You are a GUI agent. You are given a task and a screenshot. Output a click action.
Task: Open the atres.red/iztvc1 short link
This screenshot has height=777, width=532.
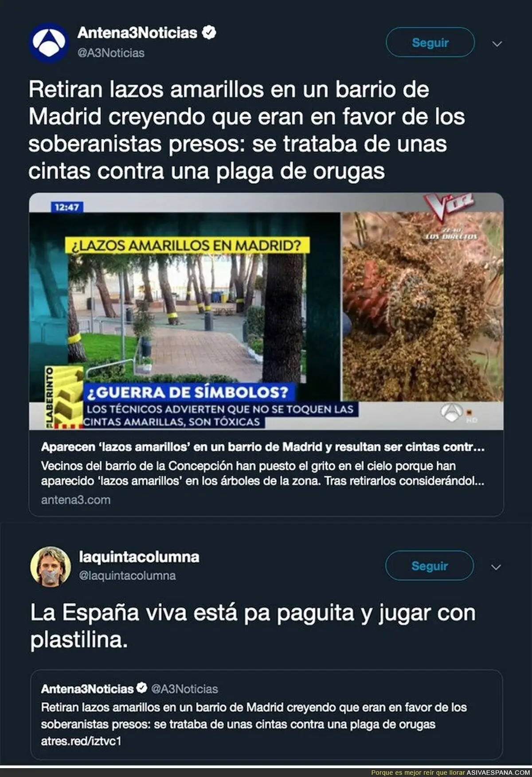click(81, 741)
